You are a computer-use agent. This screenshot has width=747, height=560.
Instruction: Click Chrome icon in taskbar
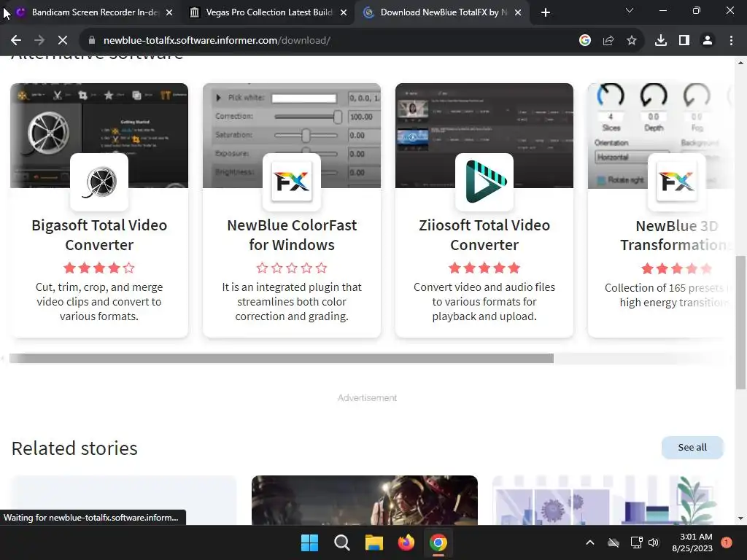438,542
